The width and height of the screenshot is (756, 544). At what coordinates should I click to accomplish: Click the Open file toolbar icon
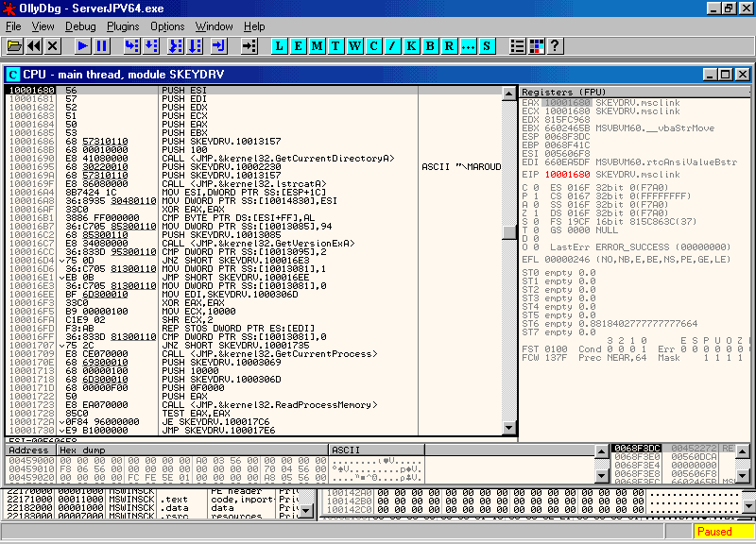click(14, 45)
